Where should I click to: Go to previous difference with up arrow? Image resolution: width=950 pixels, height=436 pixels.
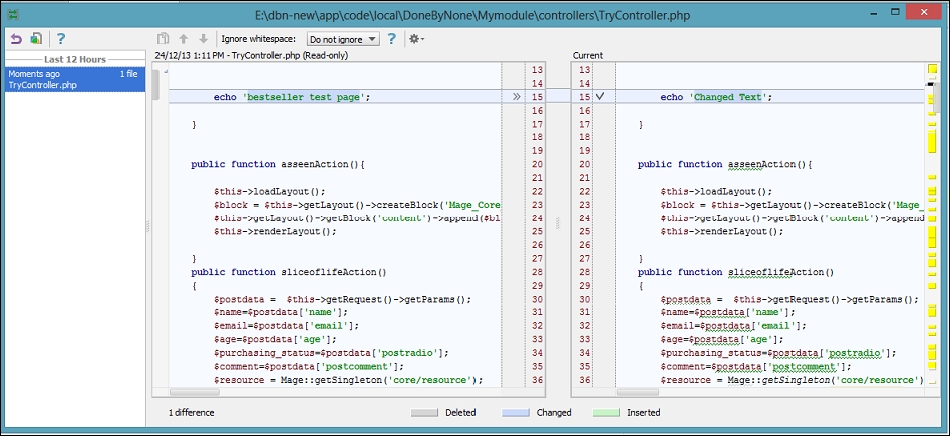click(x=184, y=39)
